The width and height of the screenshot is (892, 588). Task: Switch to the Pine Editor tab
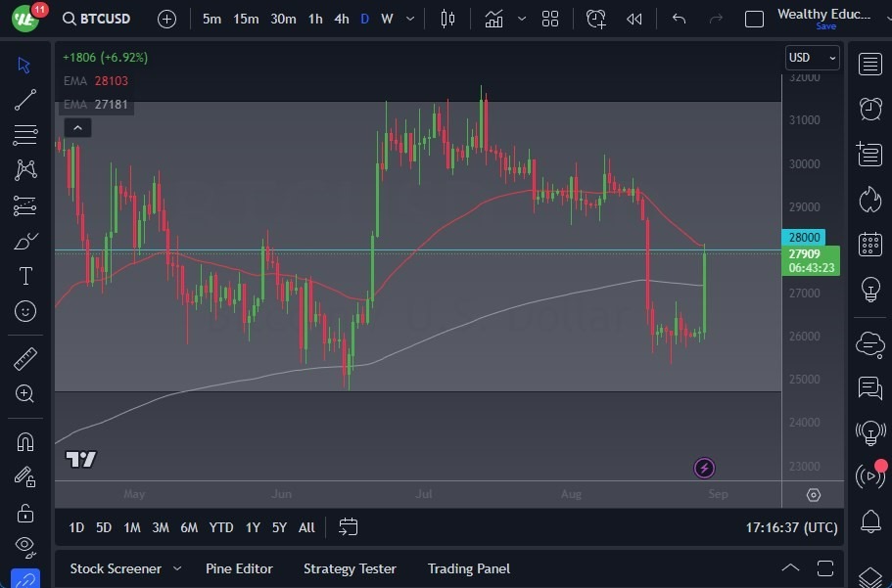(x=239, y=568)
